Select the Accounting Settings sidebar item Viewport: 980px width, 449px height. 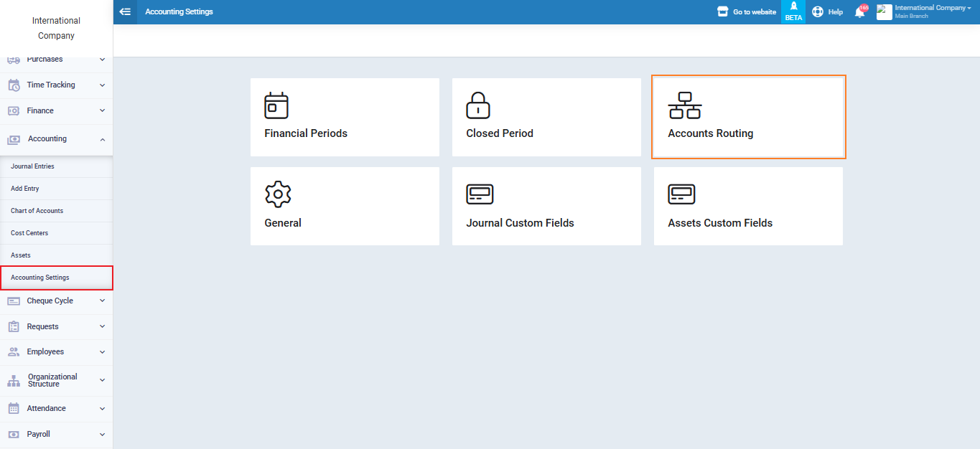40,278
